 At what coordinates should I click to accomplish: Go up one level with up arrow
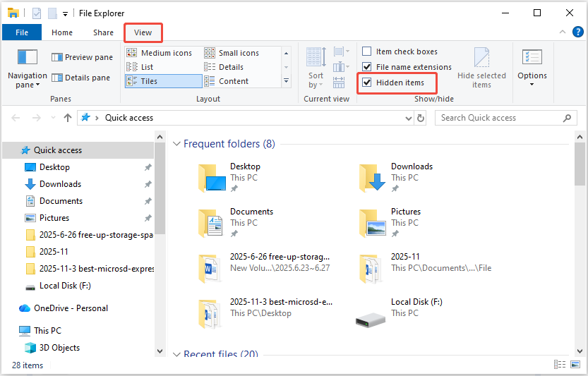68,118
